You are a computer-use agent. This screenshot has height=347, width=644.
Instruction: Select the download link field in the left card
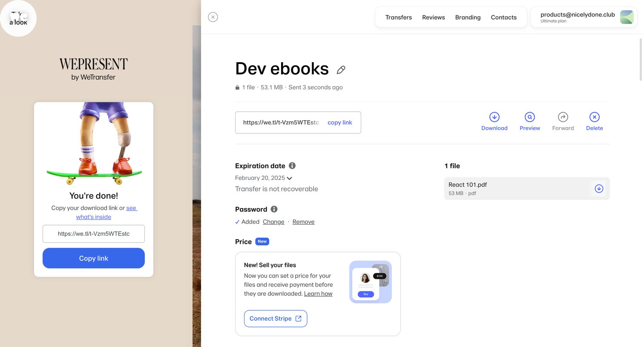tap(94, 234)
